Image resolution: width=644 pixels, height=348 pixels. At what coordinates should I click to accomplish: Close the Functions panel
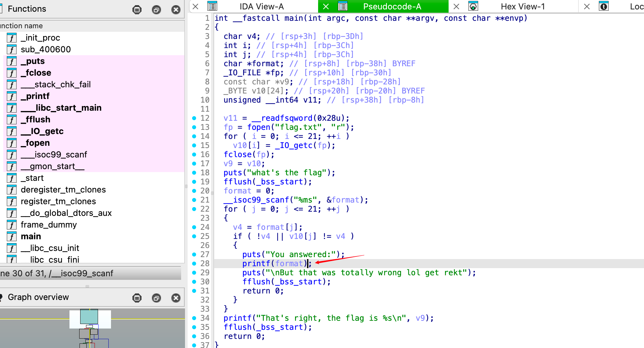[176, 10]
